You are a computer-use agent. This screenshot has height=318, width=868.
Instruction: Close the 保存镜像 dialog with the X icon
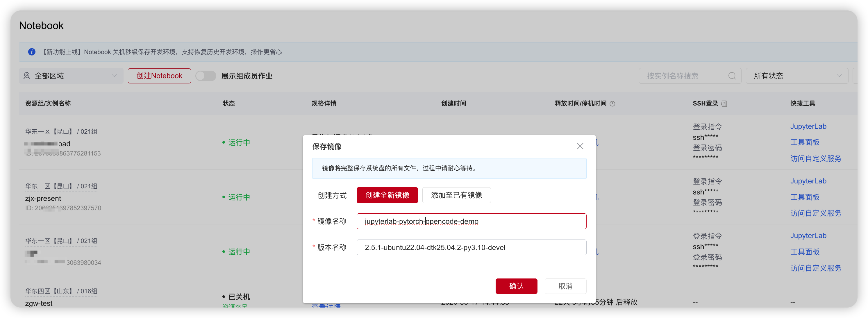tap(580, 146)
